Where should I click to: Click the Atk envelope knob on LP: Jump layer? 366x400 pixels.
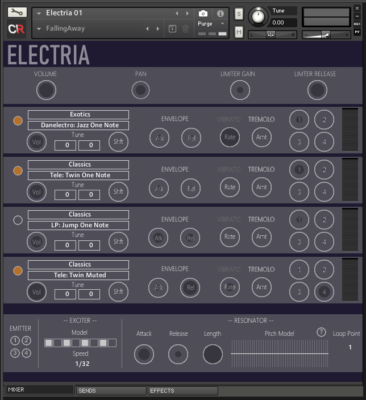click(158, 238)
